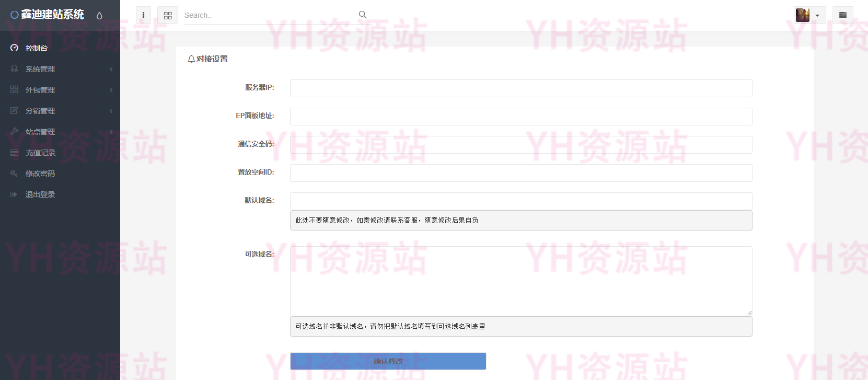The height and width of the screenshot is (380, 868).
Task: Click inside the 可选域名 textarea
Action: [520, 281]
